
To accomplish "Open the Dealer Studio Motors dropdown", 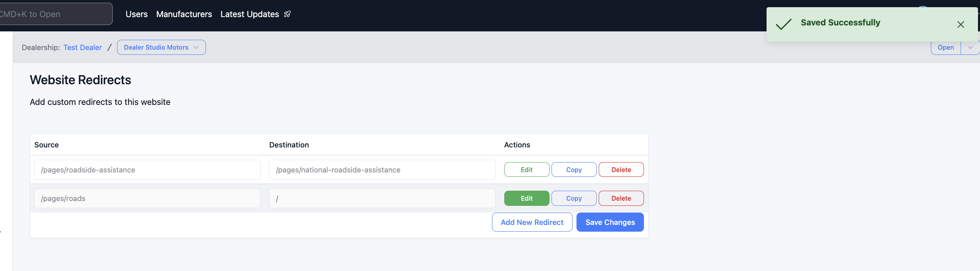I will [161, 47].
